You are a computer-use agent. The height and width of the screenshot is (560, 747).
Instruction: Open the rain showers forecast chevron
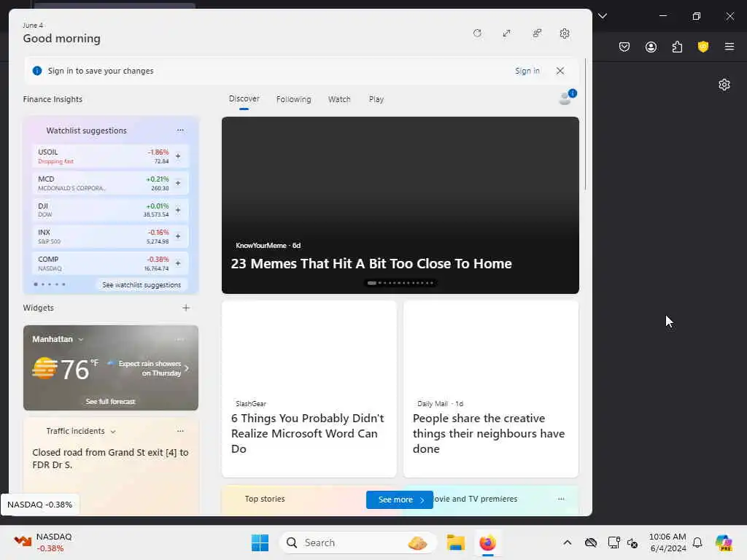pyautogui.click(x=186, y=368)
